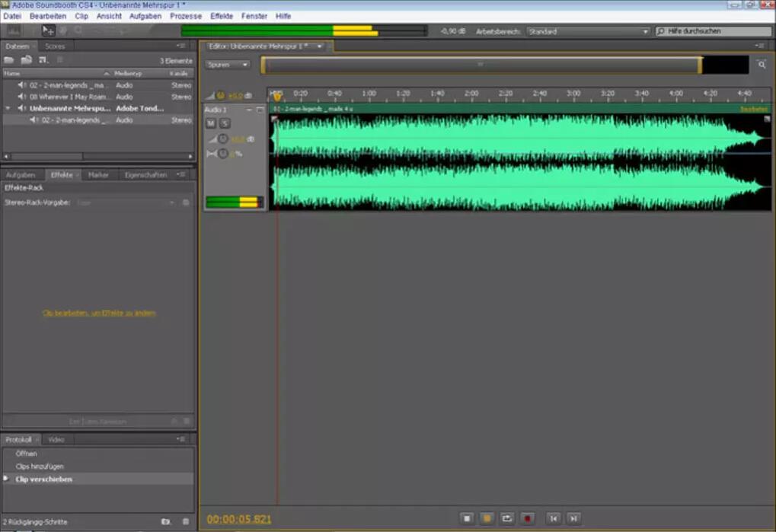Open the Editor panel options menu
The width and height of the screenshot is (776, 532).
[760, 46]
